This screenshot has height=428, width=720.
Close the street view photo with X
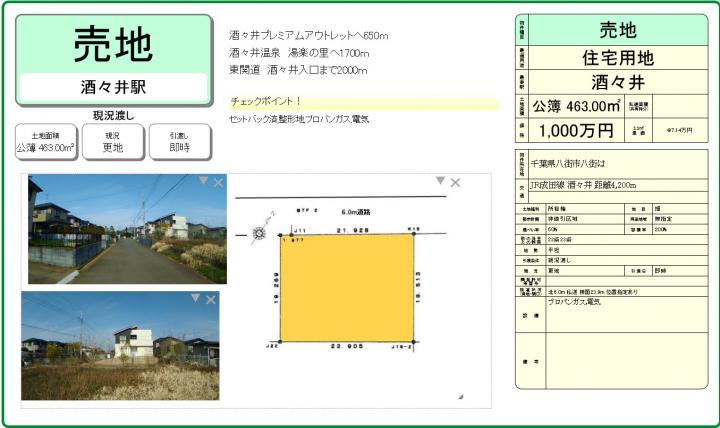(218, 182)
